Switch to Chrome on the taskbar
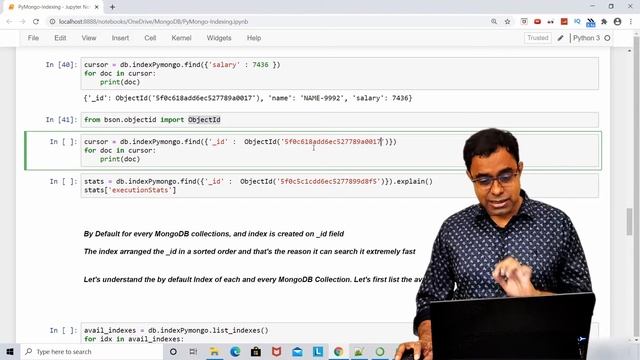The width and height of the screenshot is (640, 360). [x=338, y=351]
